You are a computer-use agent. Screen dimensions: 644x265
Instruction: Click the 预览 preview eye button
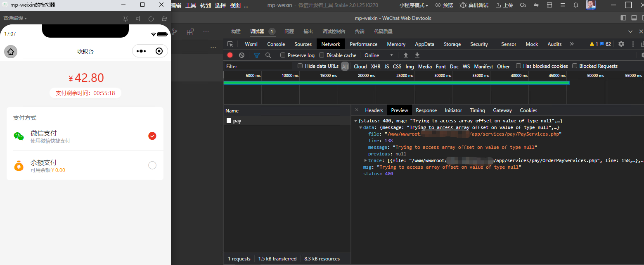[445, 5]
